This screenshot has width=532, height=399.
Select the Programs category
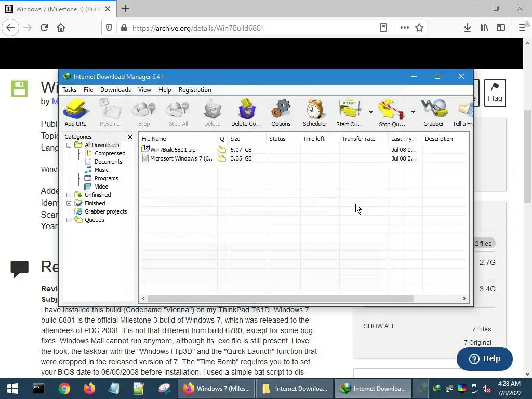[x=106, y=179]
